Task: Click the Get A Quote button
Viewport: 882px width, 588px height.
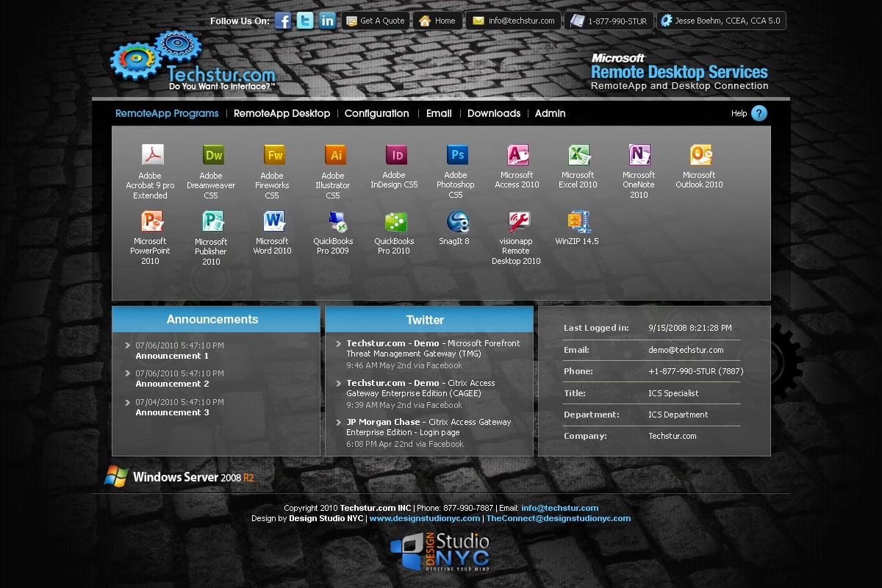Action: [376, 21]
